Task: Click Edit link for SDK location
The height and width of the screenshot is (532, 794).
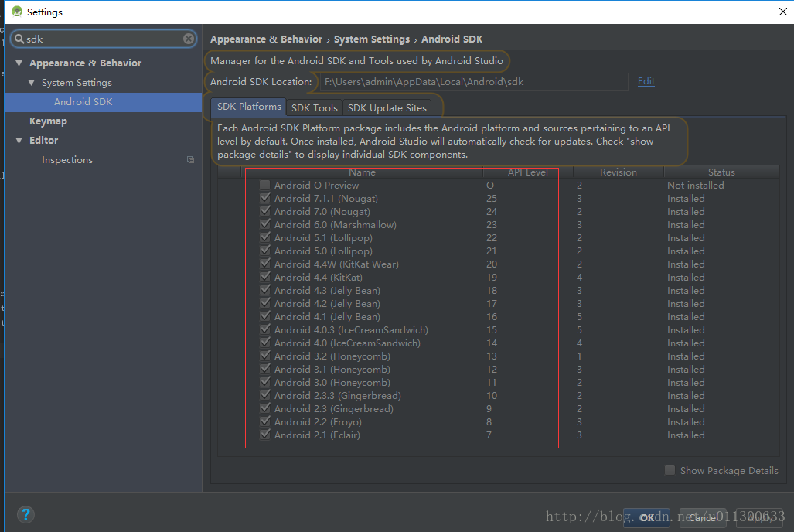Action: tap(646, 81)
